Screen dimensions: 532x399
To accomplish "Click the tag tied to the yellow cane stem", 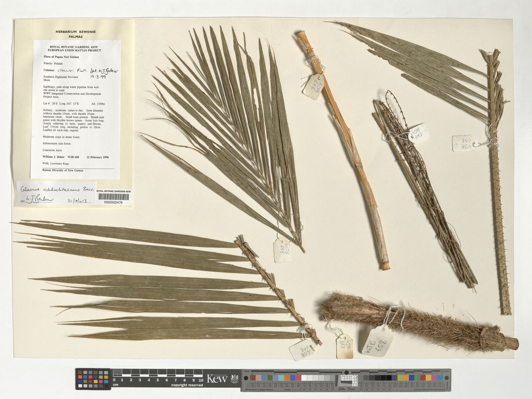I will 313,86.
